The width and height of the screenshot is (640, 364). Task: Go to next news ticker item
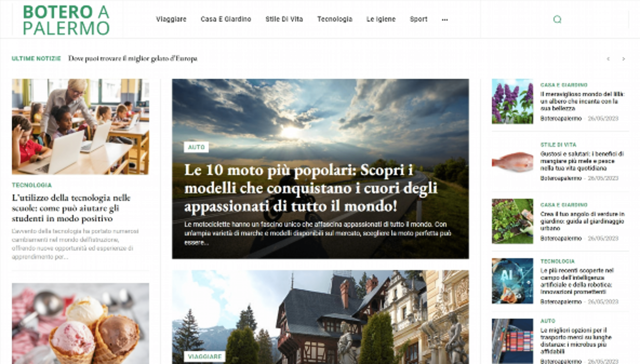(623, 59)
